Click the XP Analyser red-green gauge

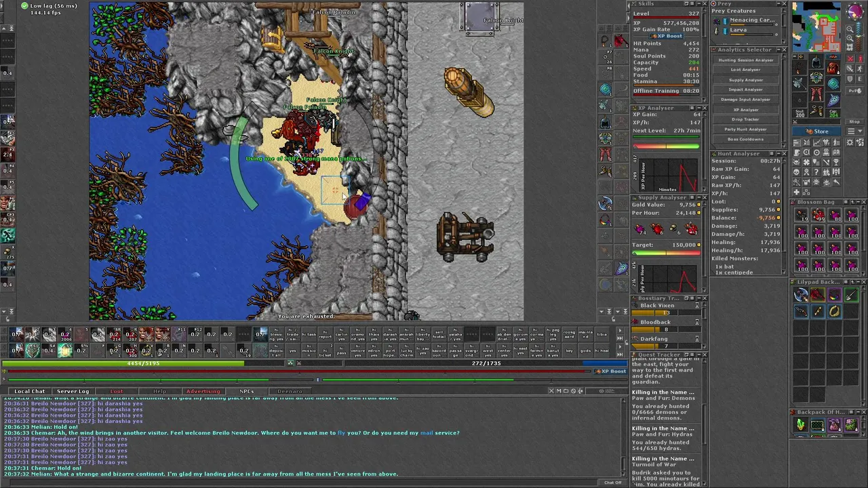[666, 146]
